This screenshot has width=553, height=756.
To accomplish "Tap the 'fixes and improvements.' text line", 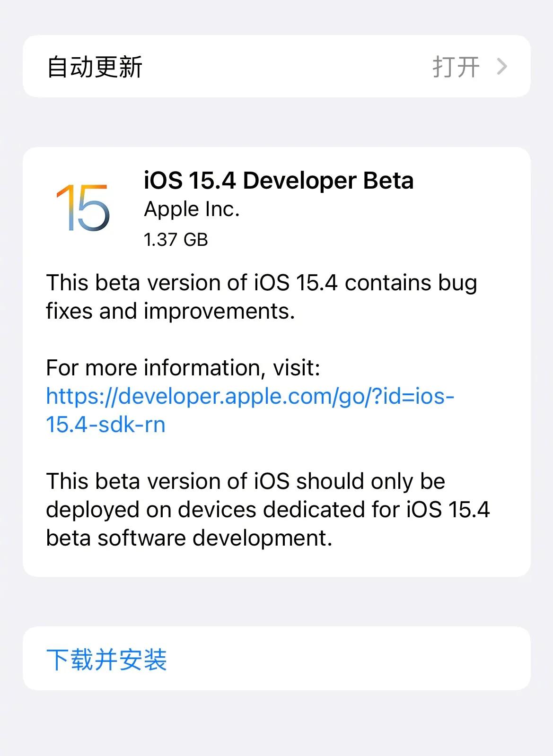I will point(170,311).
